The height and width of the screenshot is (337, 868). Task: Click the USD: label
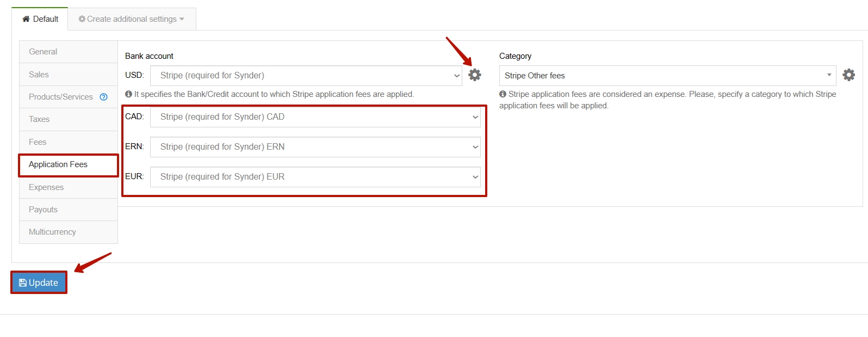(x=134, y=75)
